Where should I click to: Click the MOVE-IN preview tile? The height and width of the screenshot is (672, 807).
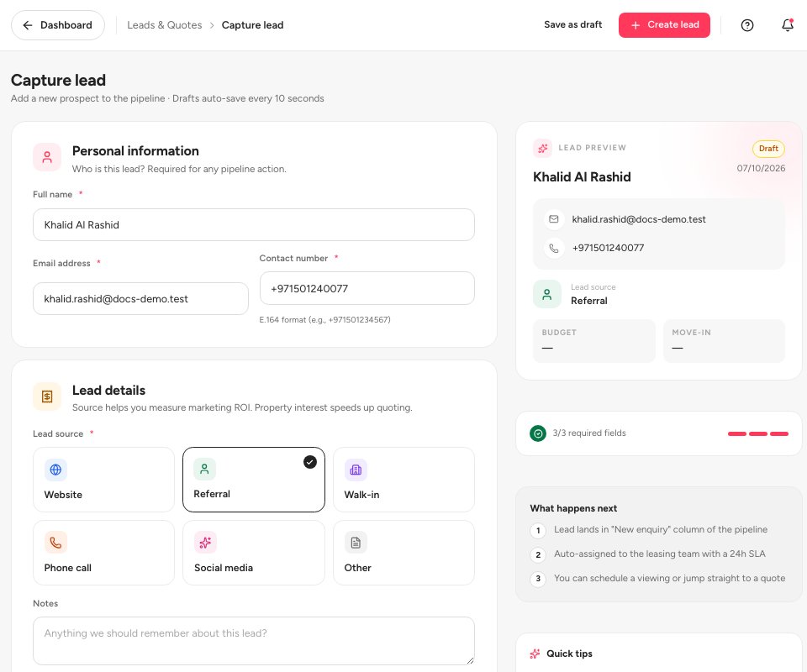pos(724,341)
